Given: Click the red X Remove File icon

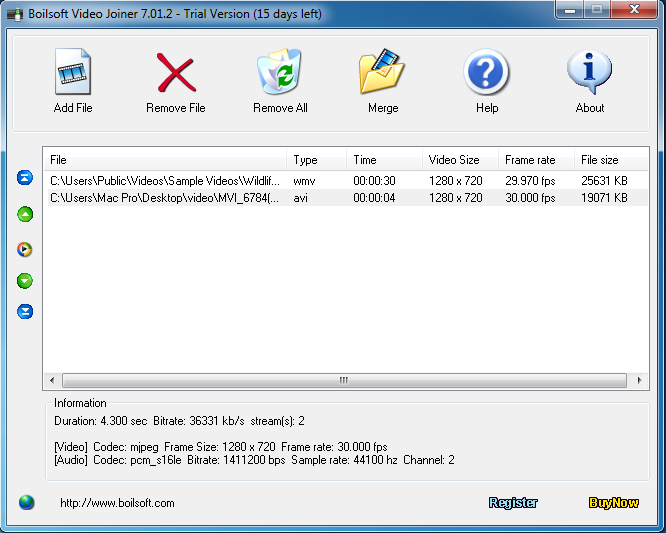Looking at the screenshot, I should [x=176, y=72].
